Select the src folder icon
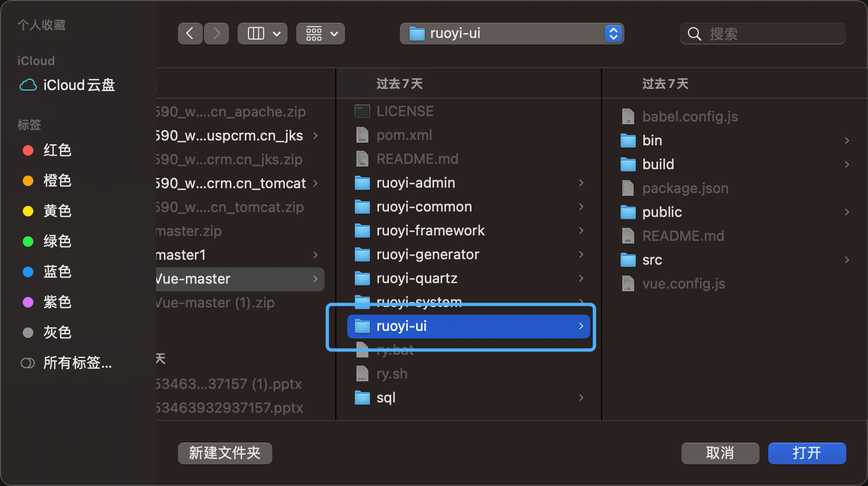Image resolution: width=868 pixels, height=486 pixels. (628, 260)
